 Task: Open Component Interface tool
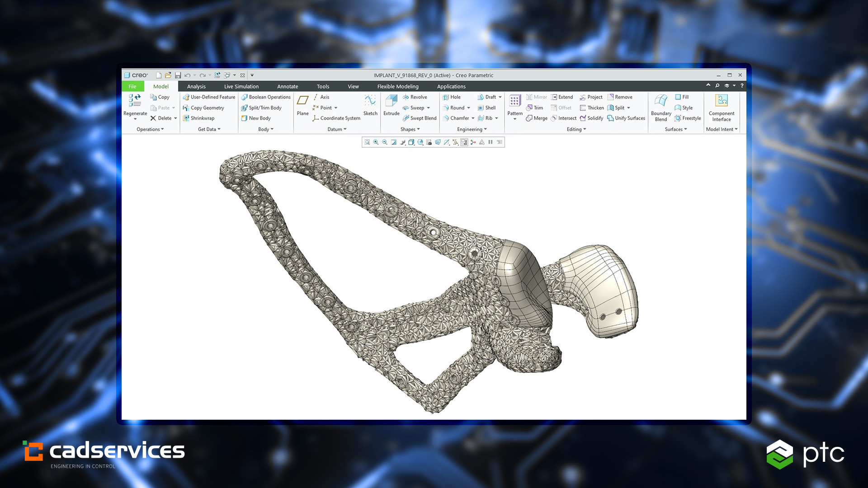[722, 108]
